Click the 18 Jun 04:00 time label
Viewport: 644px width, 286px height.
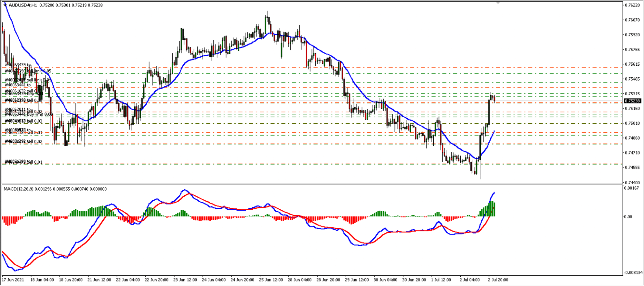[x=42, y=280]
